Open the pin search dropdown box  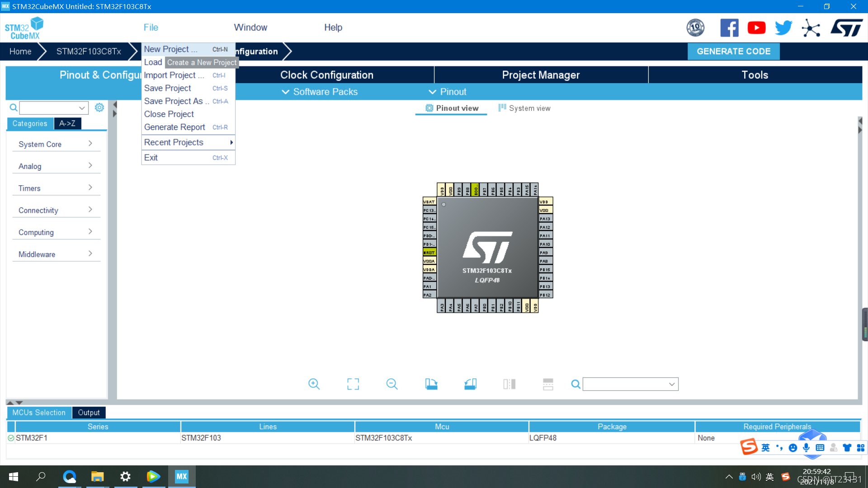pos(630,384)
